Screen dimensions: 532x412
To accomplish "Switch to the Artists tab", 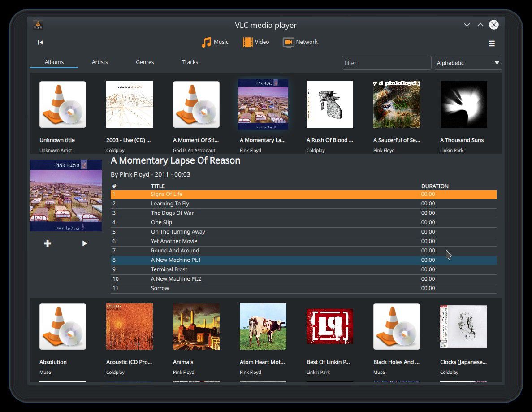I will (x=100, y=62).
